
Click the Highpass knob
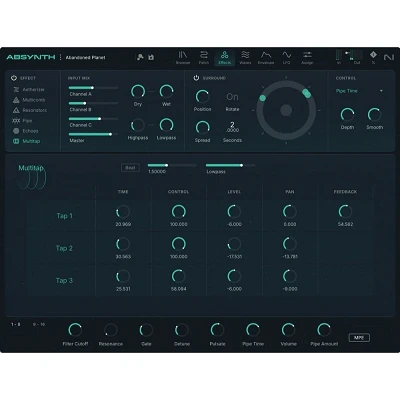(x=138, y=125)
